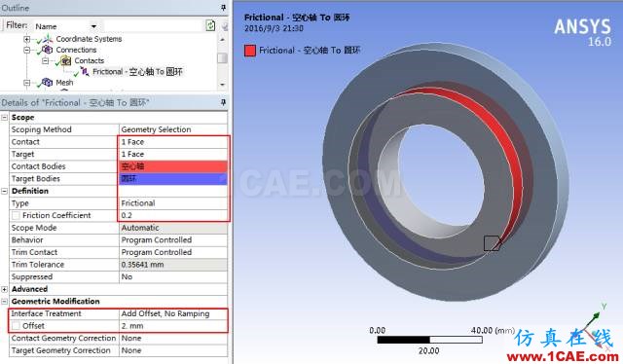Pin the Outline panel
The height and width of the screenshot is (364, 623).
click(223, 8)
